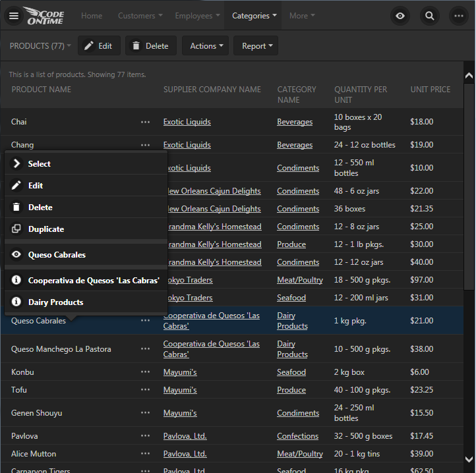Open Pavlova, Ltd. link in Alice Mutton row
This screenshot has width=476, height=473.
pyautogui.click(x=185, y=454)
